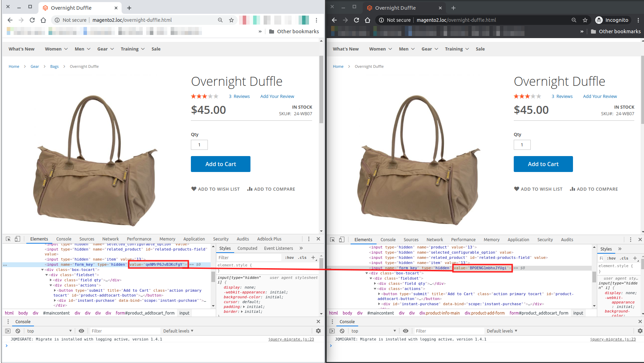This screenshot has height=363, width=644.
Task: Clear console in left DevTools
Action: coord(18,331)
